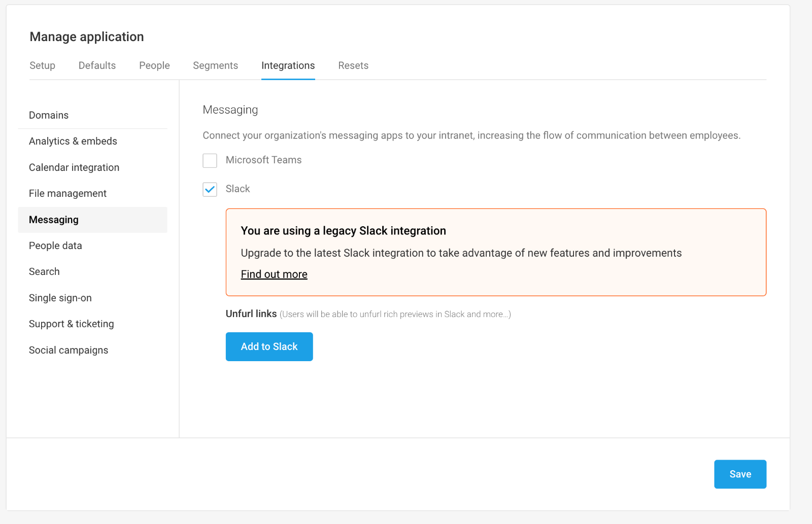
Task: Switch to the Defaults tab
Action: [97, 65]
